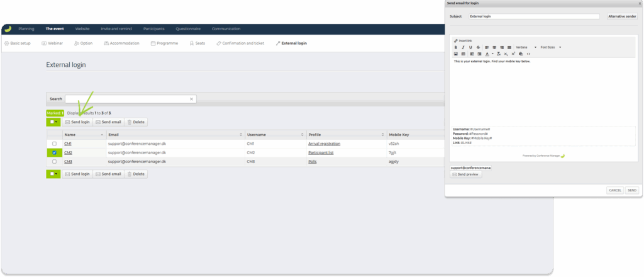Toggle bold formatting in the email editor
The image size is (644, 277).
pyautogui.click(x=455, y=47)
